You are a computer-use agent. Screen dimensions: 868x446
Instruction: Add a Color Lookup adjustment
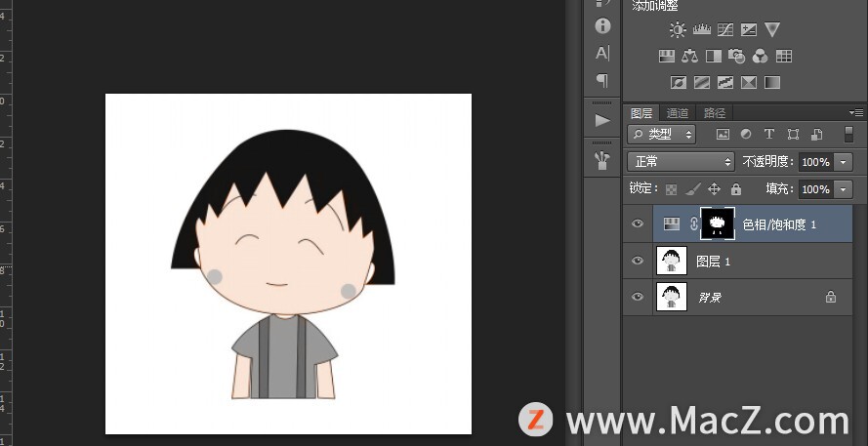(x=783, y=56)
